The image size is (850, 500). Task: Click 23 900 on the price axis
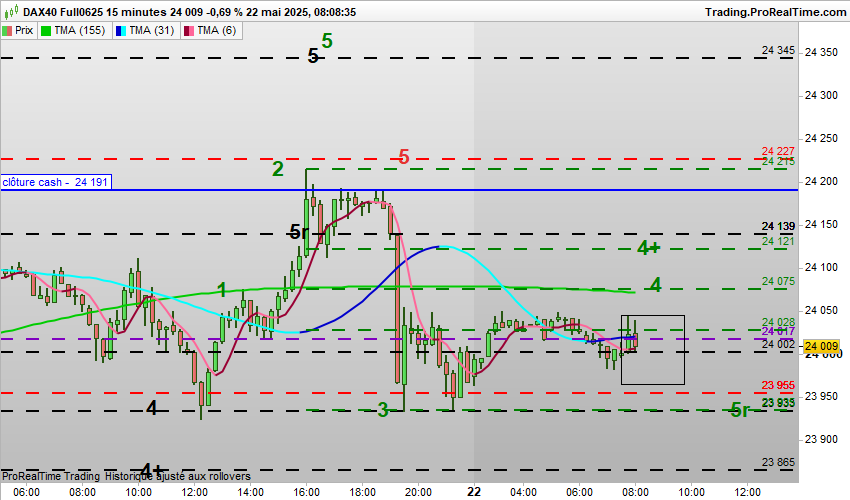click(821, 439)
